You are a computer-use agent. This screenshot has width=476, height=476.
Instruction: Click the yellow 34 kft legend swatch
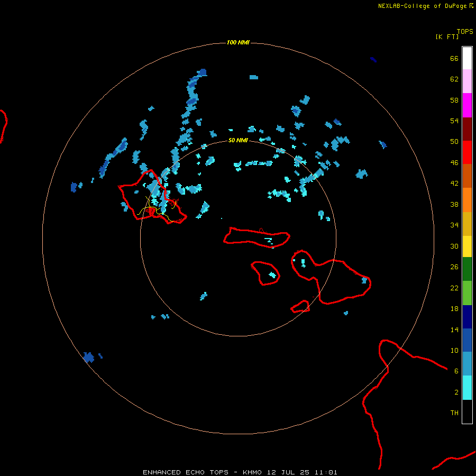pyautogui.click(x=467, y=246)
